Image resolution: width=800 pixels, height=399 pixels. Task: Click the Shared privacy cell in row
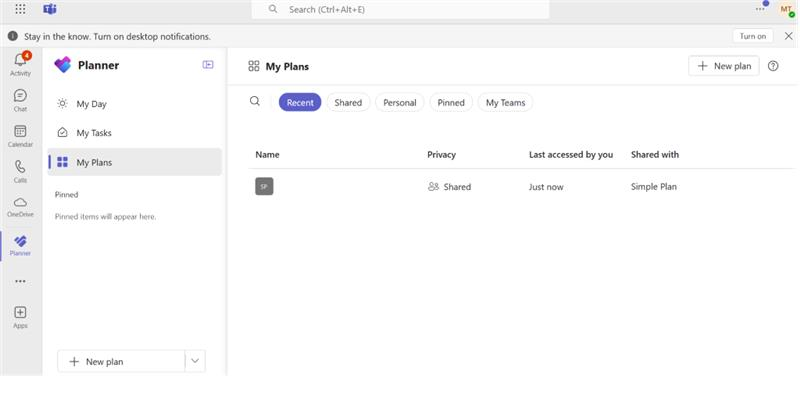pyautogui.click(x=449, y=187)
